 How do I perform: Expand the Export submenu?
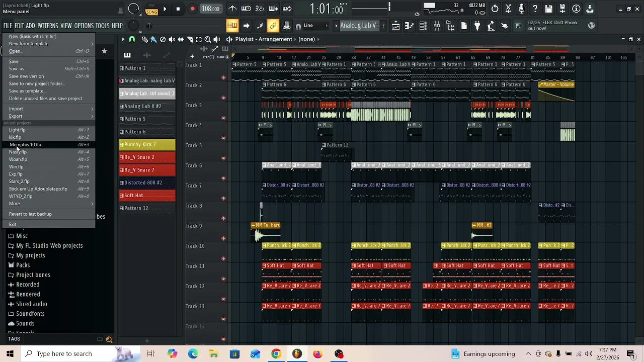49,116
